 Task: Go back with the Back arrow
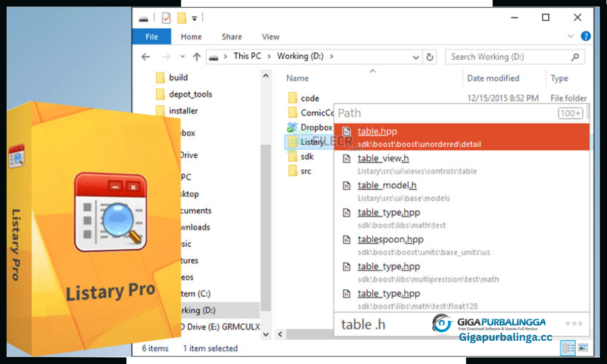tap(146, 57)
